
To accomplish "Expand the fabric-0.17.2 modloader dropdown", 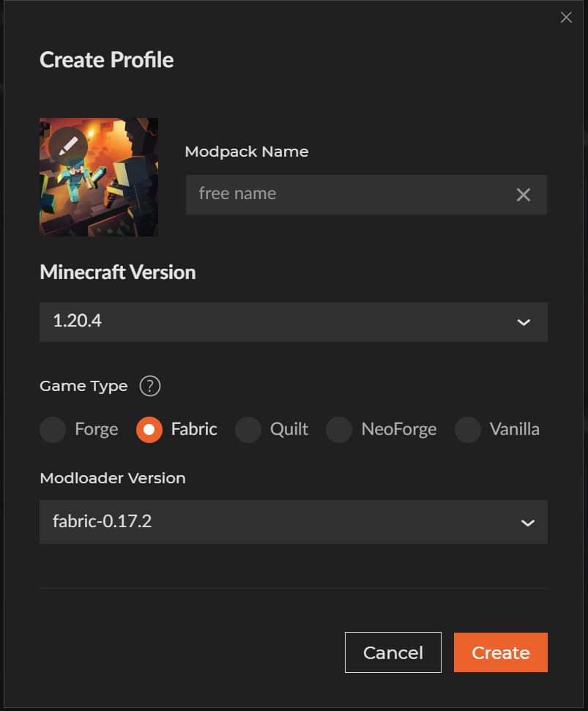I will [x=294, y=522].
